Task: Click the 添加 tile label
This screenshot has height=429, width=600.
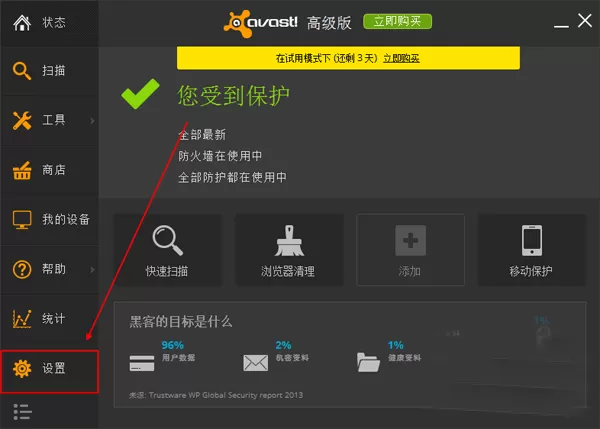Action: point(410,271)
